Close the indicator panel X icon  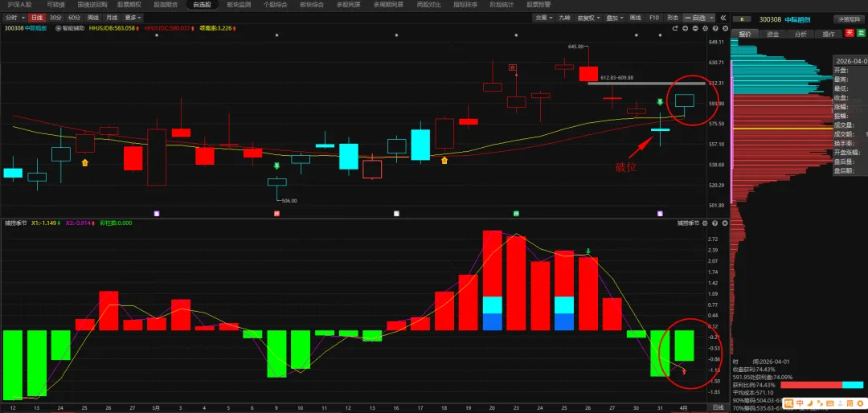click(725, 223)
